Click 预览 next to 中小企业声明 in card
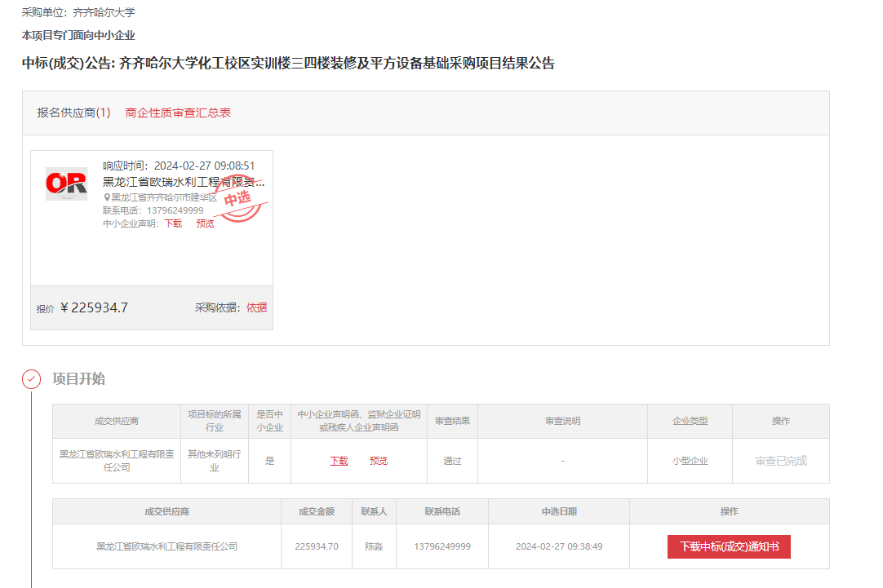 205,223
